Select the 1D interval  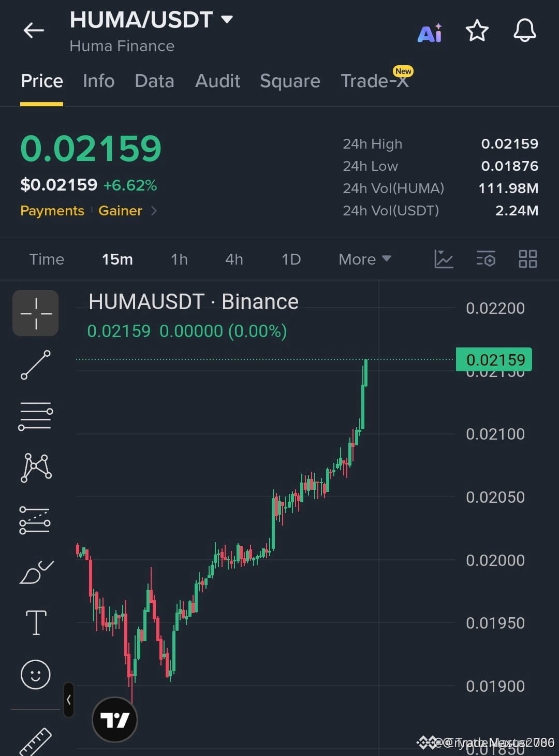point(291,259)
